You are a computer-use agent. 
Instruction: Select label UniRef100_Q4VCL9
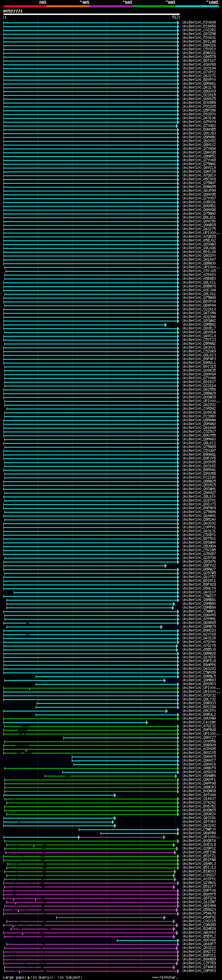(x=199, y=168)
